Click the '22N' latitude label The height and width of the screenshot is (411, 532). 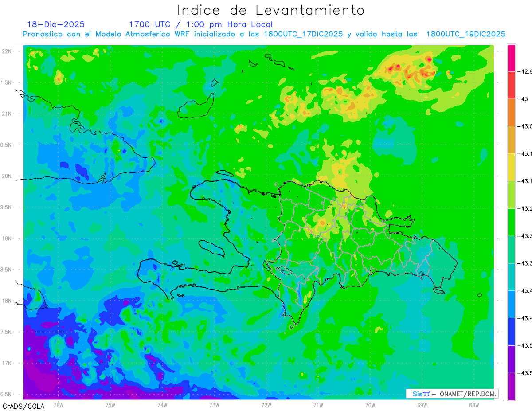(x=7, y=51)
